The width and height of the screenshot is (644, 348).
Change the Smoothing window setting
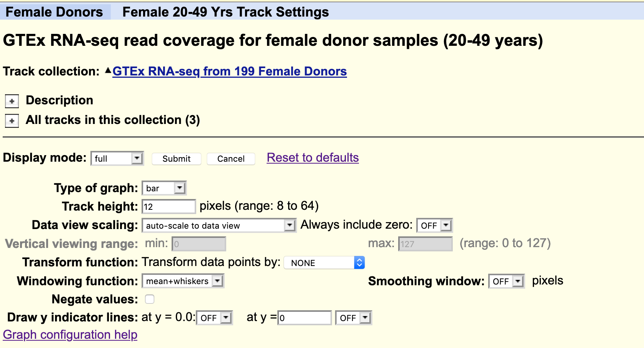506,281
